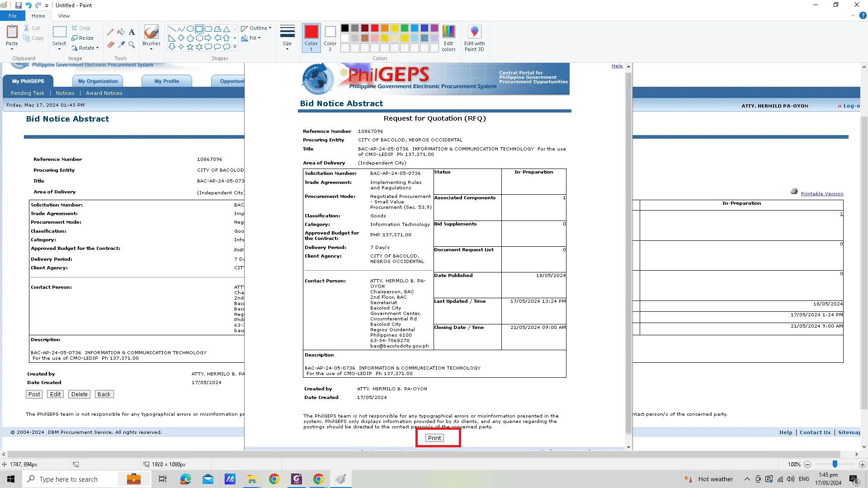Activate the Text tool
The height and width of the screenshot is (488, 868).
pyautogui.click(x=132, y=32)
